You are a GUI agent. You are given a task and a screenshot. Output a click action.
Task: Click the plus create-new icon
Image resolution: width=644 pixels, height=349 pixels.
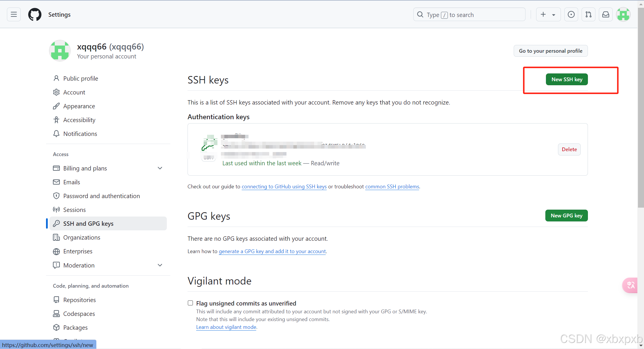pyautogui.click(x=543, y=14)
